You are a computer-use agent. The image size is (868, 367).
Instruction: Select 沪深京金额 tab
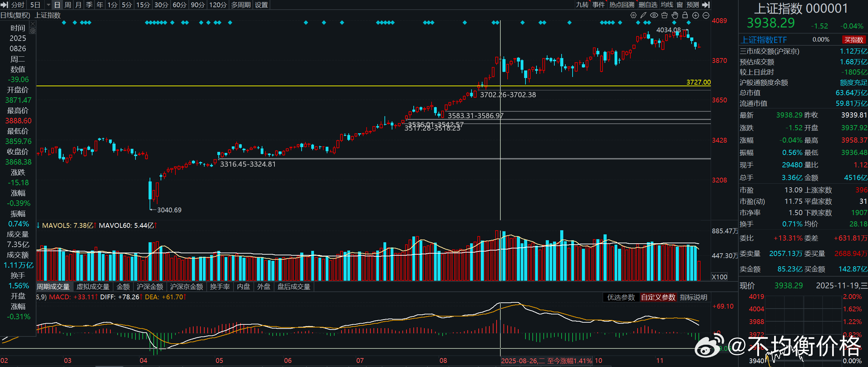187,287
